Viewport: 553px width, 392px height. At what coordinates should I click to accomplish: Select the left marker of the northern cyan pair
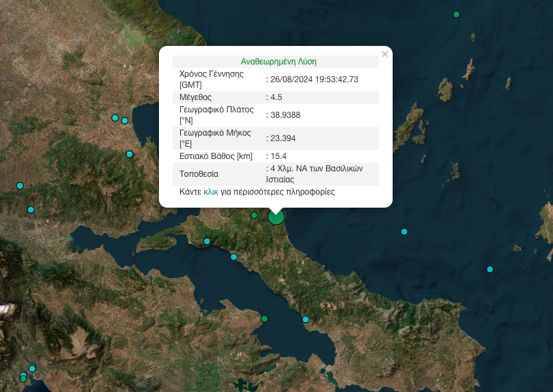(115, 118)
